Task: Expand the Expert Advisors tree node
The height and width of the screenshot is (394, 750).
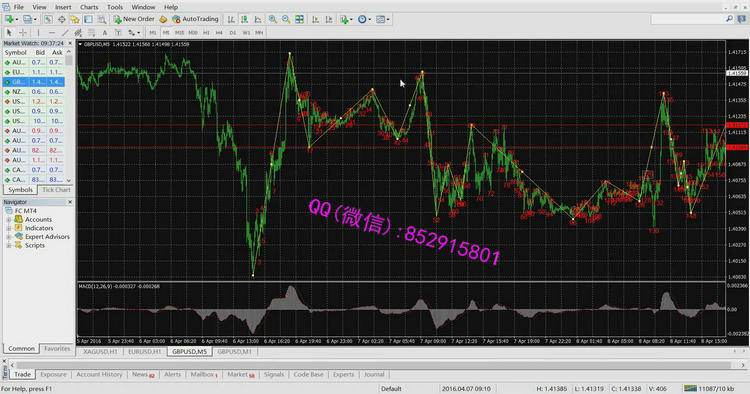Action: 8,237
